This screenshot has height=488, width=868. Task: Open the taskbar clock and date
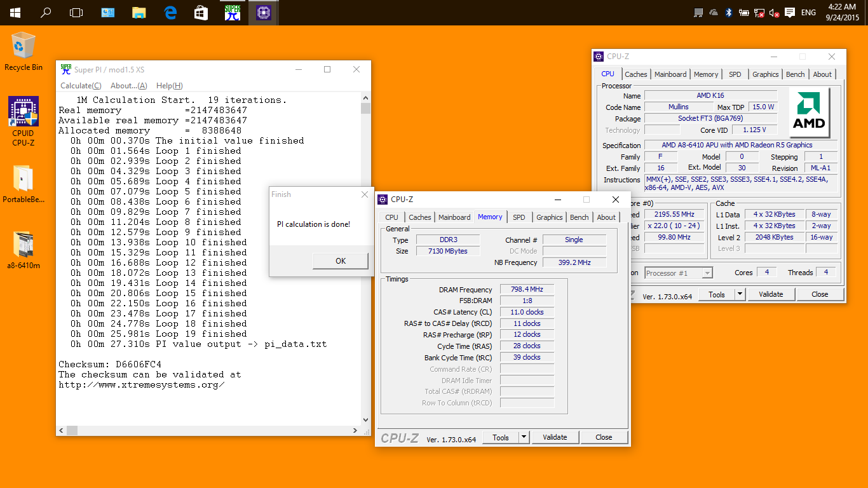842,13
